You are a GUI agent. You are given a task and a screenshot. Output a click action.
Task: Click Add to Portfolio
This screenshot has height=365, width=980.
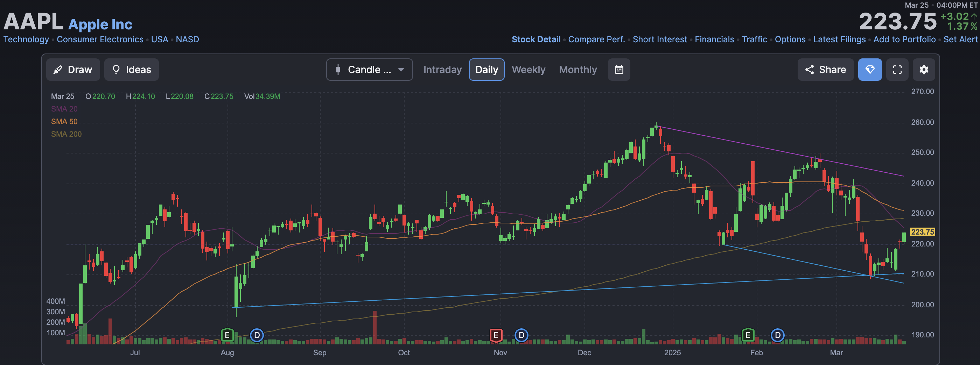click(x=904, y=39)
